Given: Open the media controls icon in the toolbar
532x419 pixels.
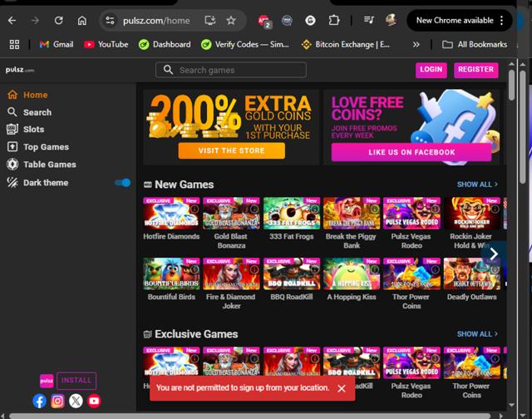Looking at the screenshot, I should (369, 20).
